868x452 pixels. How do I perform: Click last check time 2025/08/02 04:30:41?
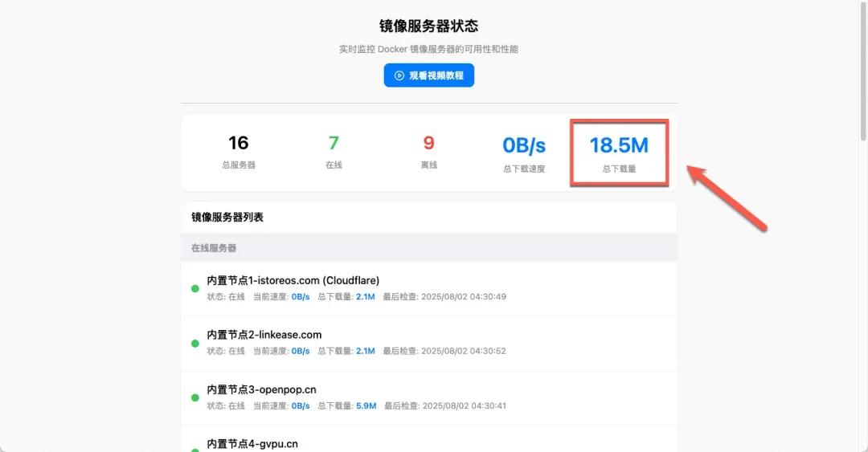click(465, 405)
